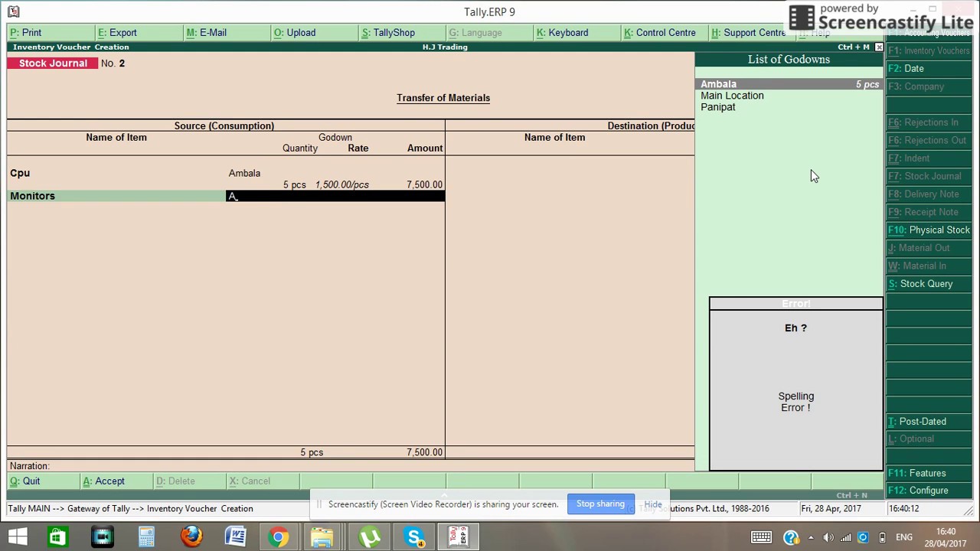Open Microsoft Word from taskbar
The image size is (980, 551).
tap(235, 537)
